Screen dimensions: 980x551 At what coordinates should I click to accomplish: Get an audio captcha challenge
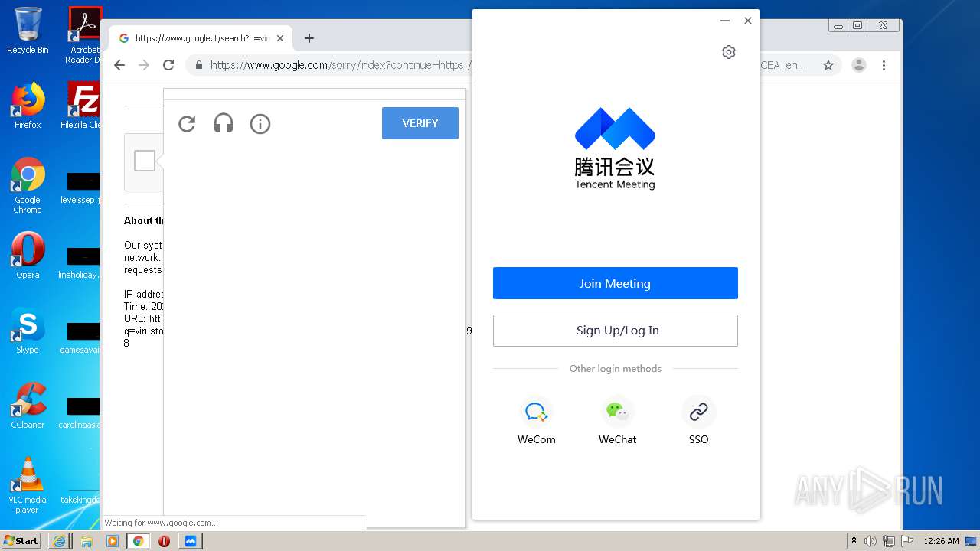coord(224,123)
